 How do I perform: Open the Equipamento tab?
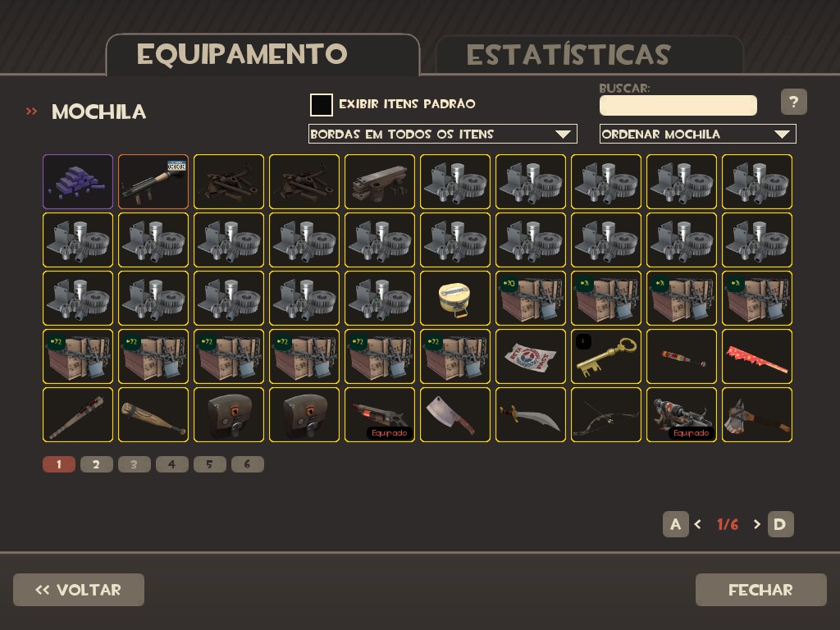click(x=263, y=54)
